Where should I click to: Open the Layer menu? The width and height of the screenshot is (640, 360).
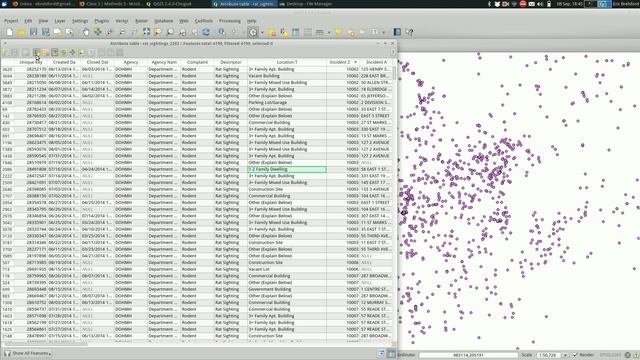[x=60, y=21]
